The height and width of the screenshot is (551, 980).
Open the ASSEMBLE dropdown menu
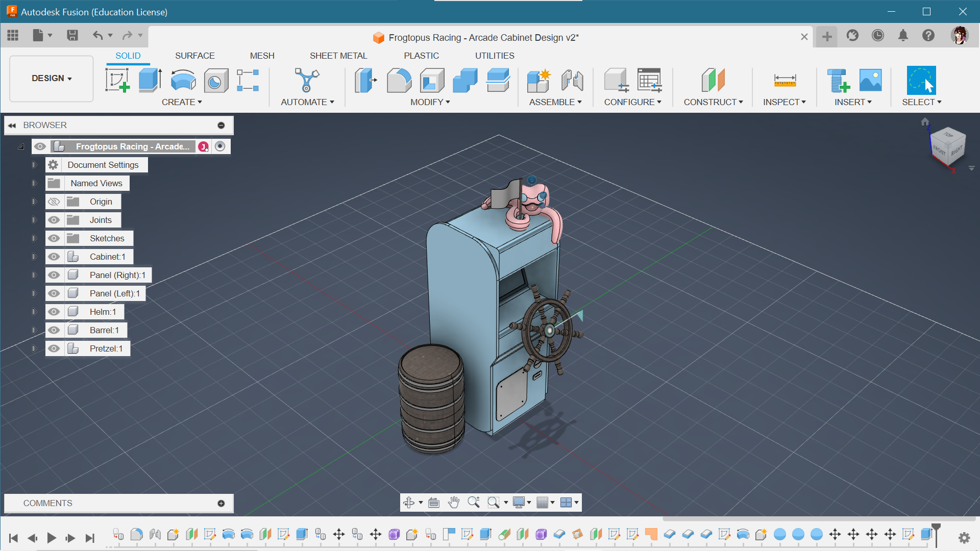point(555,102)
